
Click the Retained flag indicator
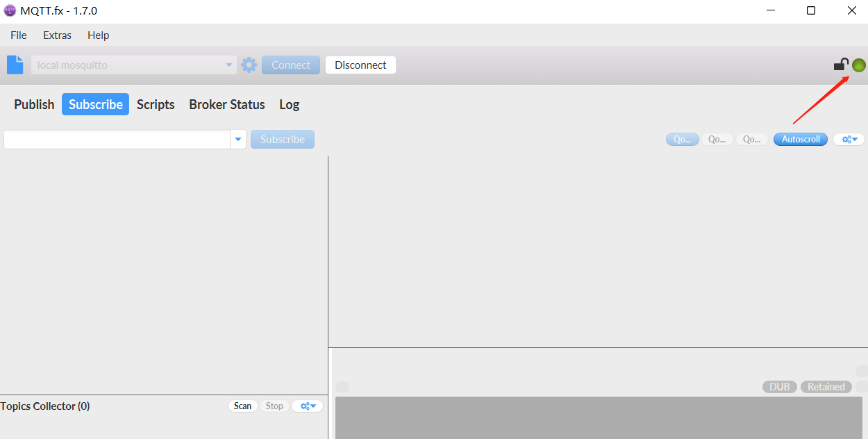(x=826, y=387)
